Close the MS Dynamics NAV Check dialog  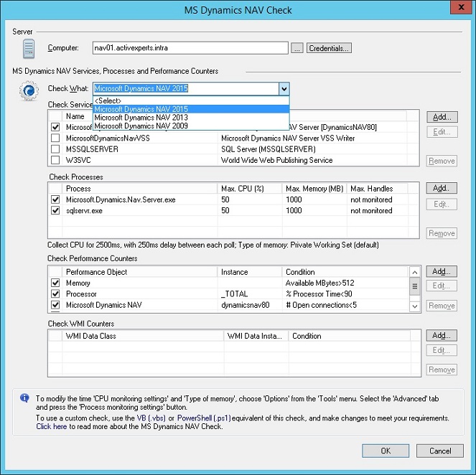(x=459, y=9)
